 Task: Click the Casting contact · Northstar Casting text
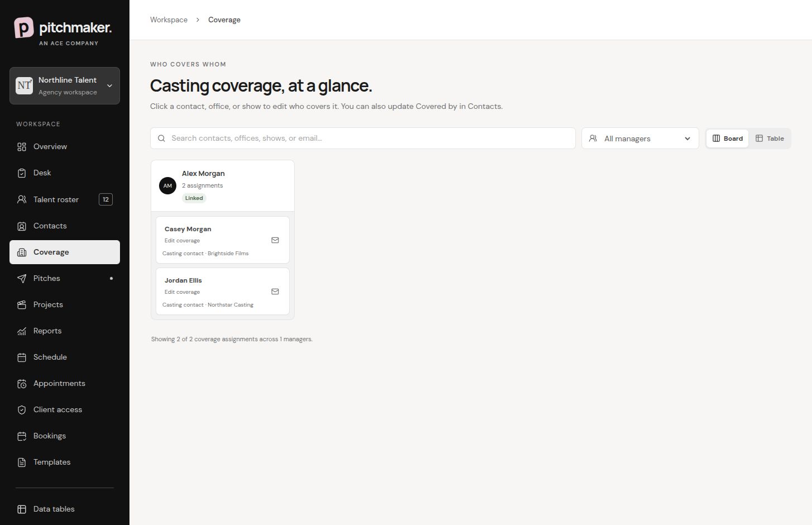[x=208, y=305]
